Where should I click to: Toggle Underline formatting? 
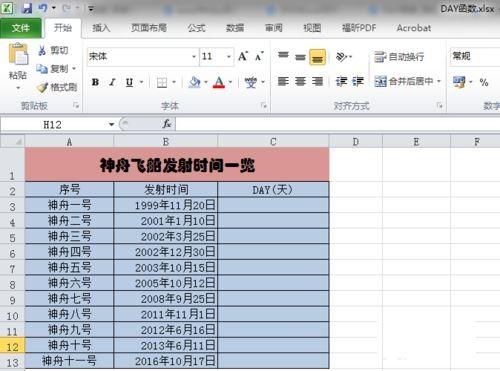pyautogui.click(x=130, y=82)
